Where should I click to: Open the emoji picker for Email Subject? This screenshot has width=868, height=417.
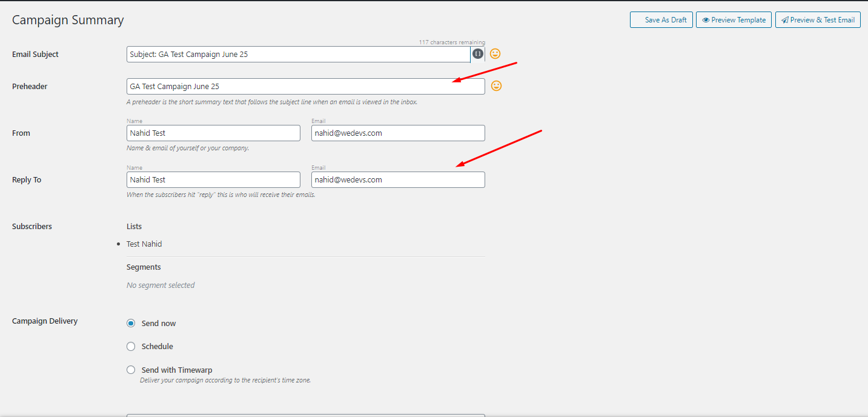(495, 54)
